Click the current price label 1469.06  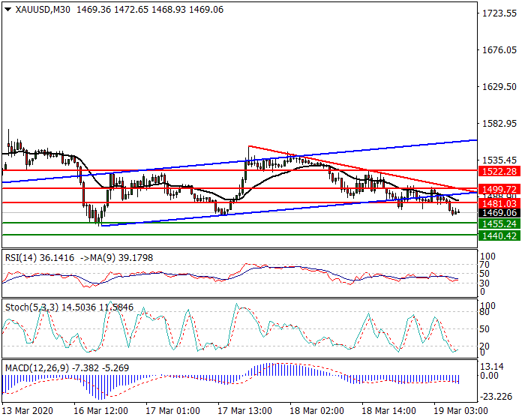click(x=499, y=213)
